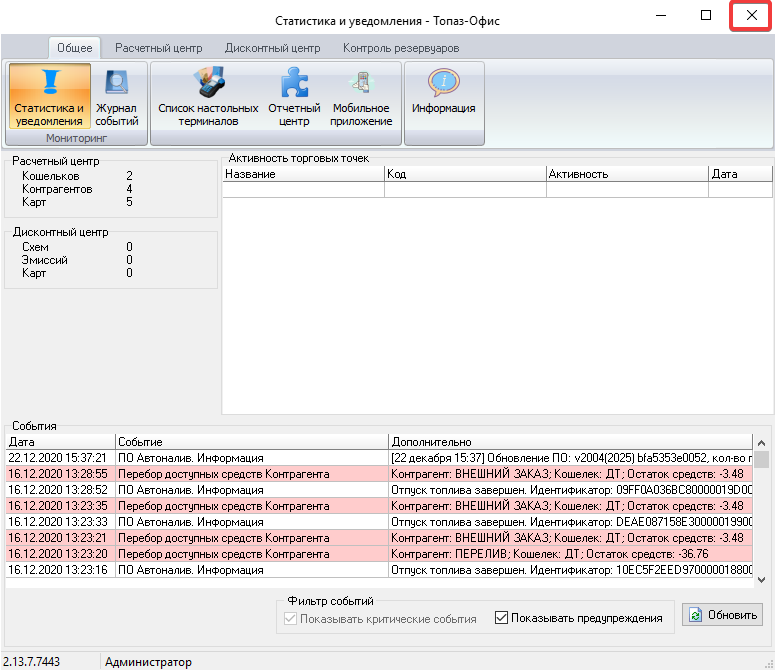Select event row 16.12.2020 13:28:52
This screenshot has height=671, width=776.
click(380, 490)
